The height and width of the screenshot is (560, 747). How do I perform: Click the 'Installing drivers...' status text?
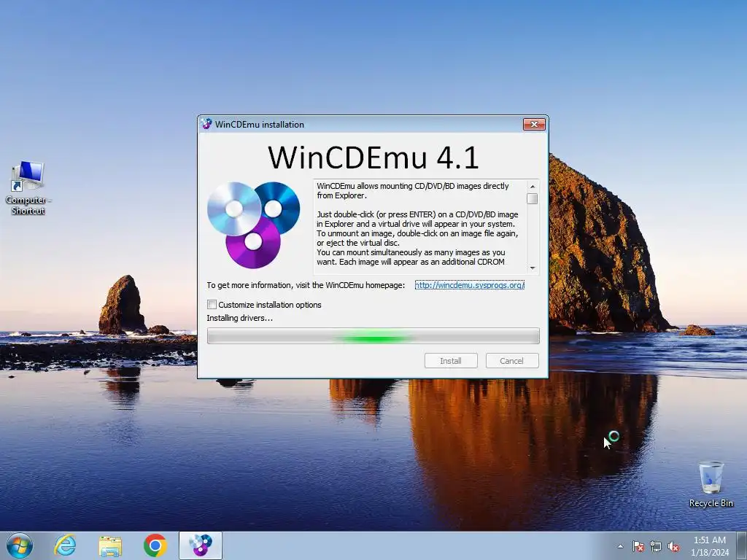click(x=239, y=318)
